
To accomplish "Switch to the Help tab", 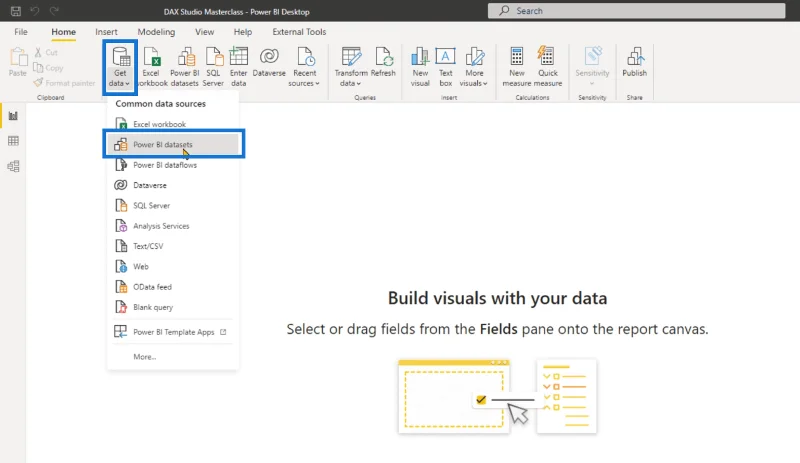I will click(x=243, y=32).
